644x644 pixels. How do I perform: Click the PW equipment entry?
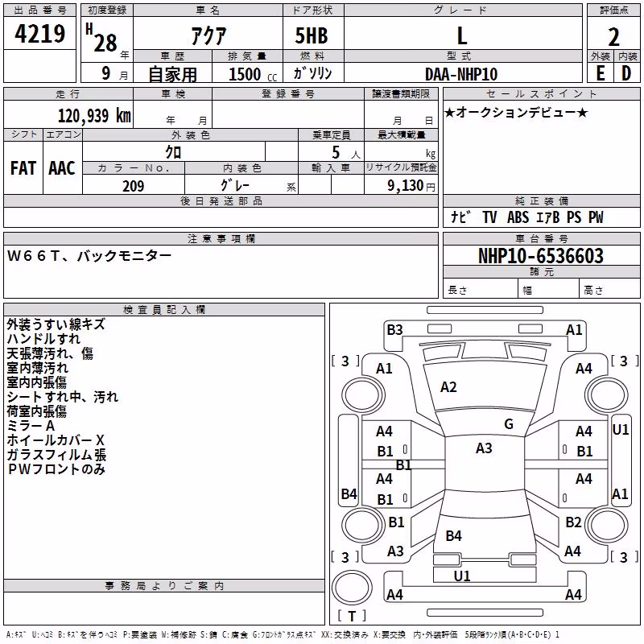(596, 217)
